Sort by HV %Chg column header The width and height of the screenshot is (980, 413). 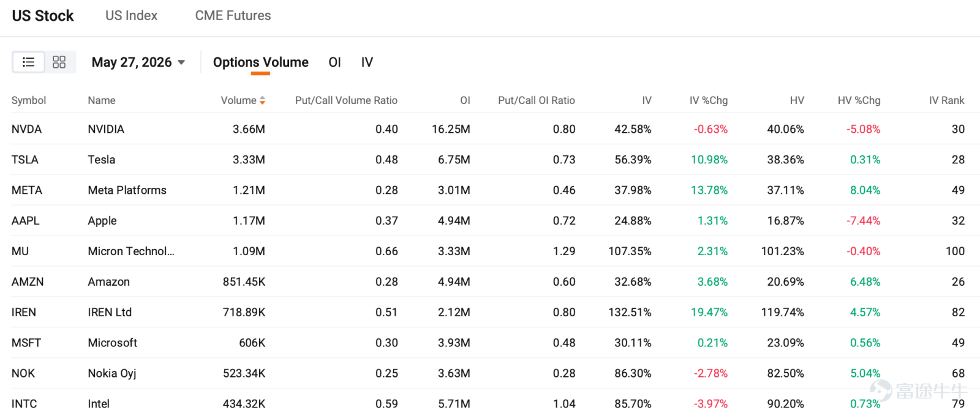[859, 100]
